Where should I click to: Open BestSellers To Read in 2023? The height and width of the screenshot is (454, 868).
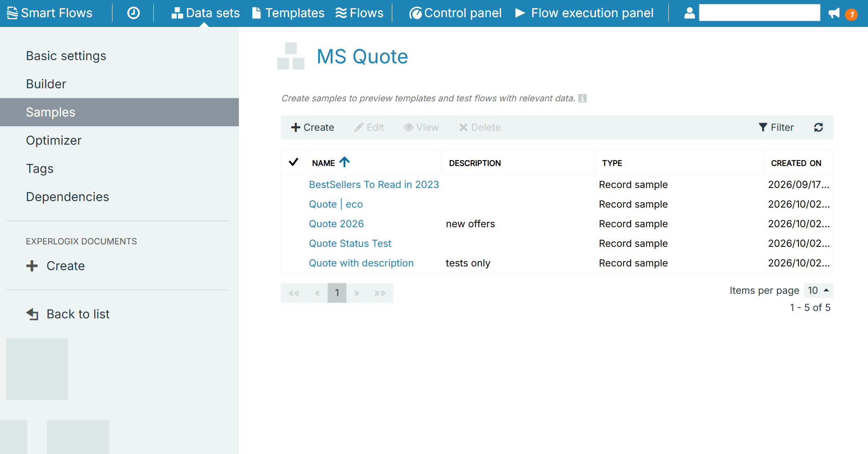(374, 184)
